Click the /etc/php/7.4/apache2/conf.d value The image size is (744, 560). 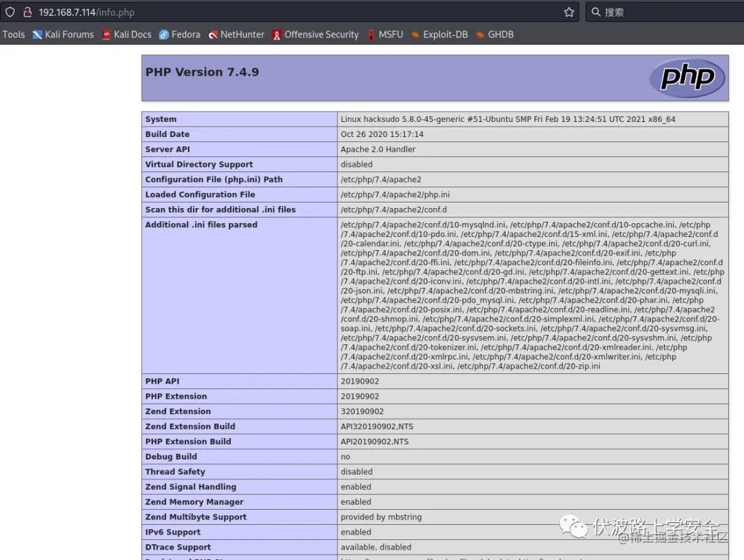393,210
